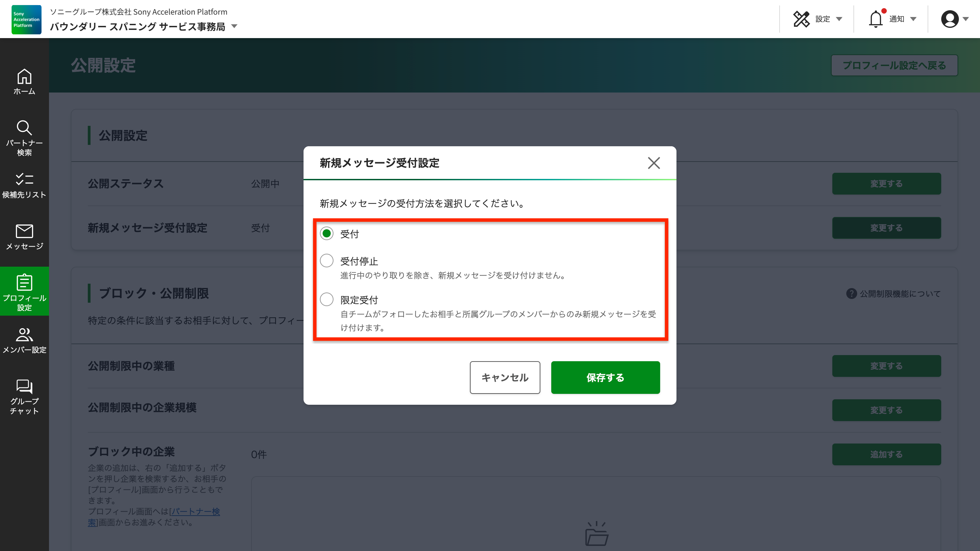
Task: Save with the 保存する button
Action: 605,378
